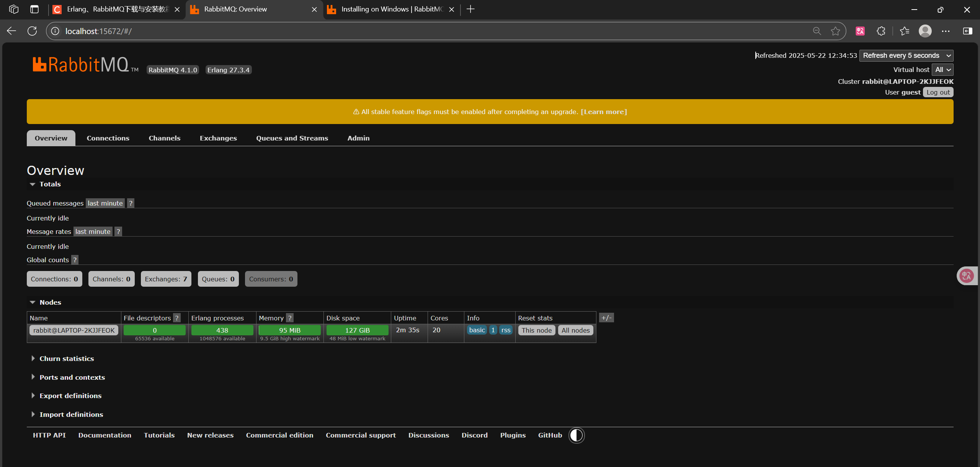This screenshot has height=467, width=980.
Task: Open the translate extension icon in toolbar
Action: (x=860, y=31)
